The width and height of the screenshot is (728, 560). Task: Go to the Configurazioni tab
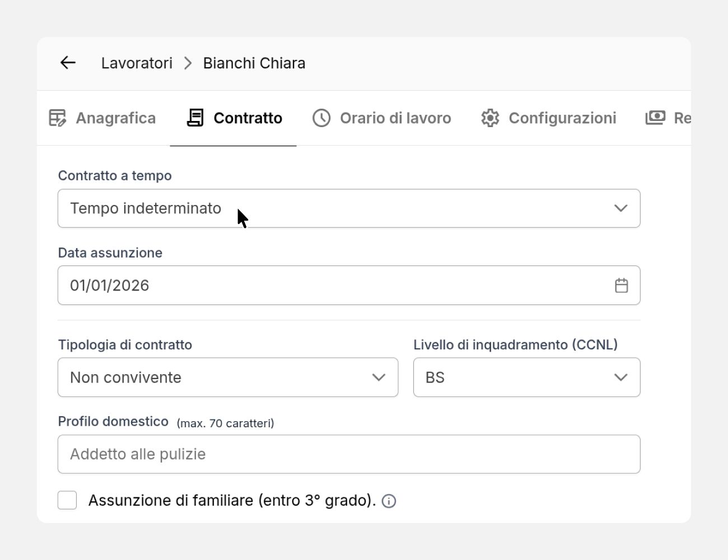[562, 118]
